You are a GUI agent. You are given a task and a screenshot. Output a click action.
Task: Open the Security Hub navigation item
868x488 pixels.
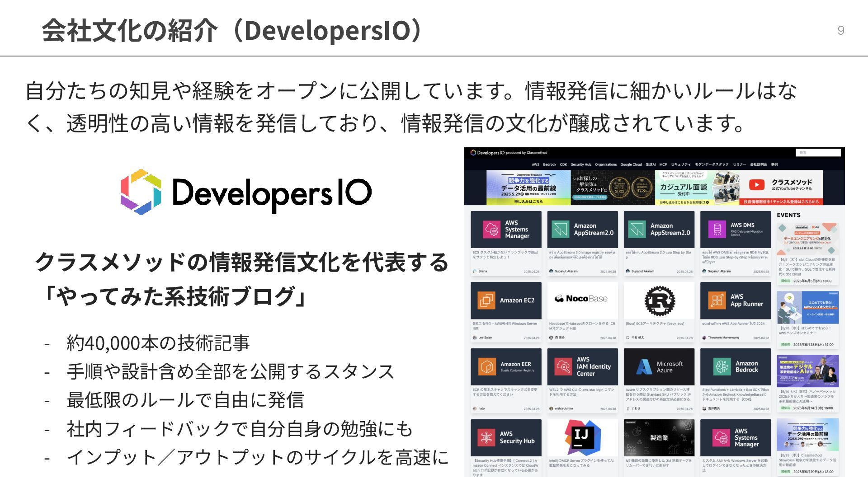(580, 164)
